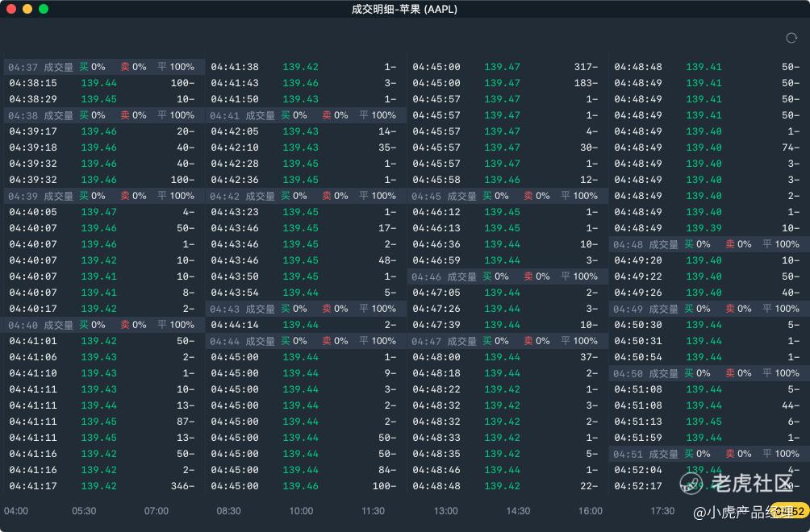
Task: Select the 04:50 成交量 summary row
Action: 709,373
